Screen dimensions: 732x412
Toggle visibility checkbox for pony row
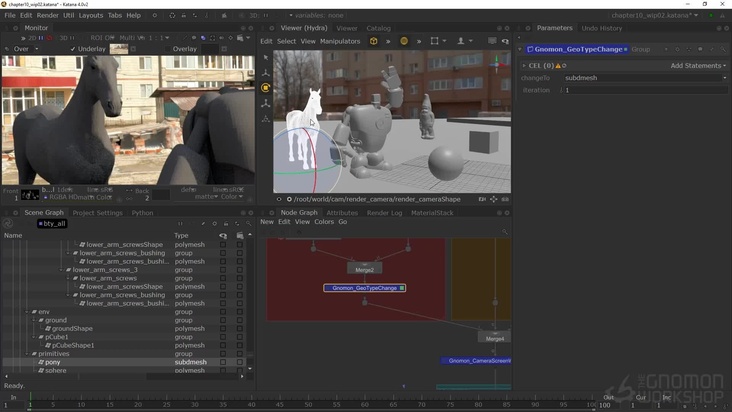pos(223,362)
